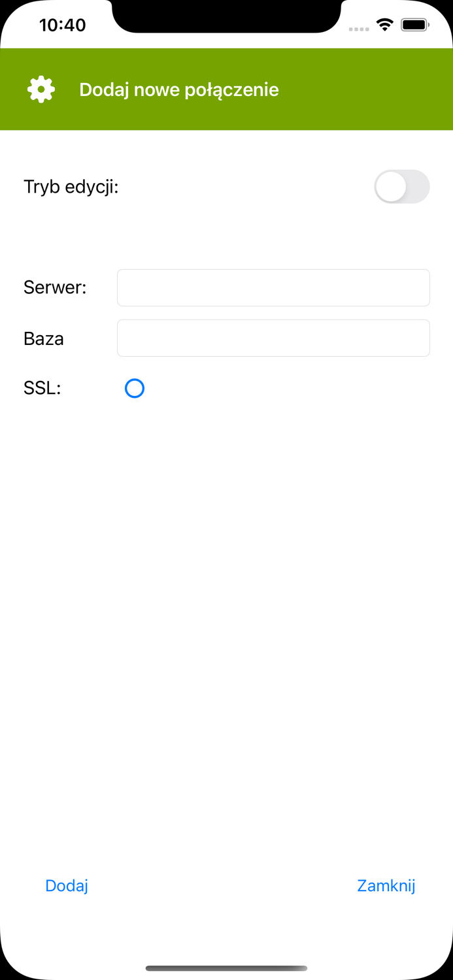Select the SSL label text
This screenshot has height=980, width=453.
(x=41, y=388)
